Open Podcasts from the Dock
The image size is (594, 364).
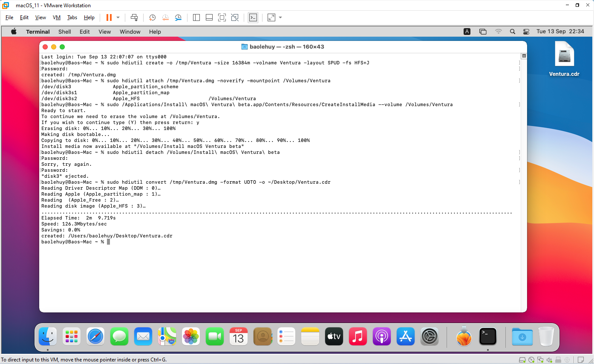382,337
